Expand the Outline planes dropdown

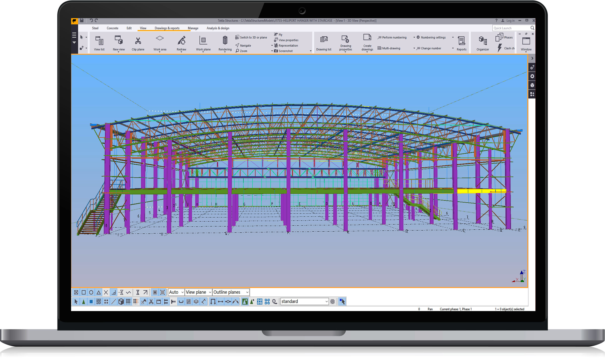click(x=247, y=292)
